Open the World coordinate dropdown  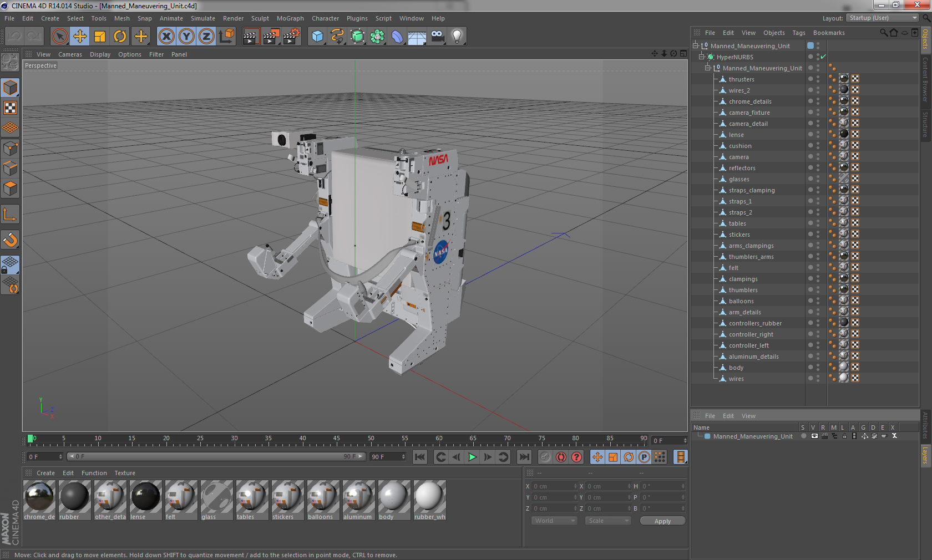pyautogui.click(x=554, y=521)
